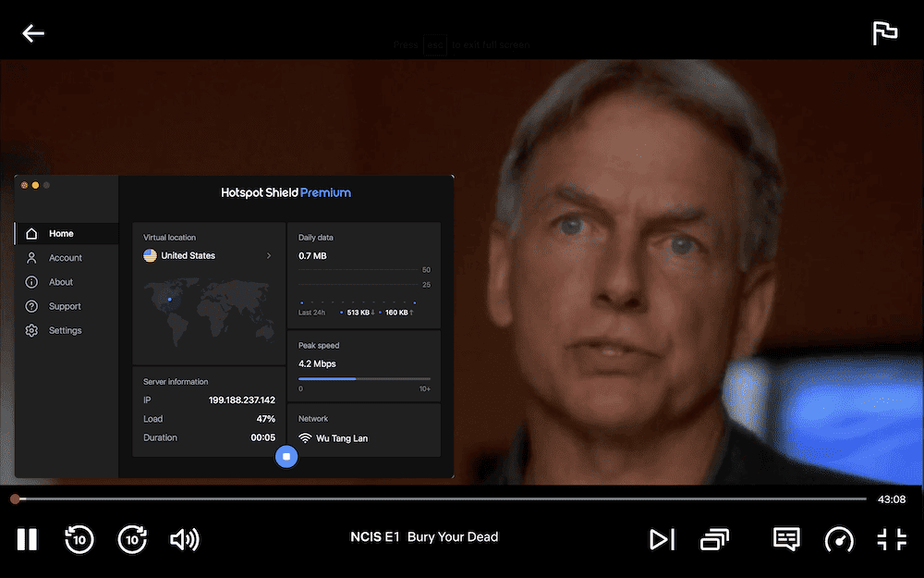Open Support in Hotspot Shield sidebar
924x578 pixels.
pyautogui.click(x=67, y=306)
